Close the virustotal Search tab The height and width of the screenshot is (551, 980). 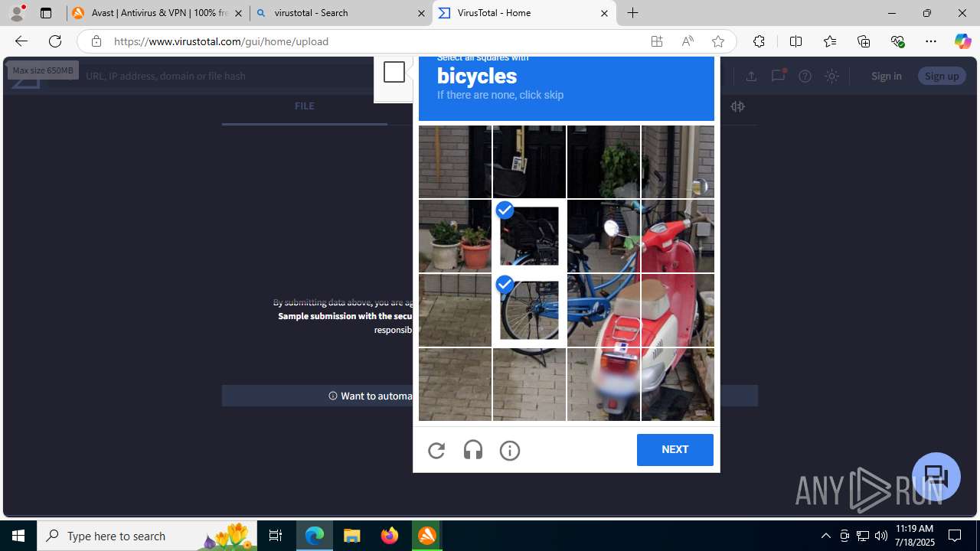pos(421,13)
